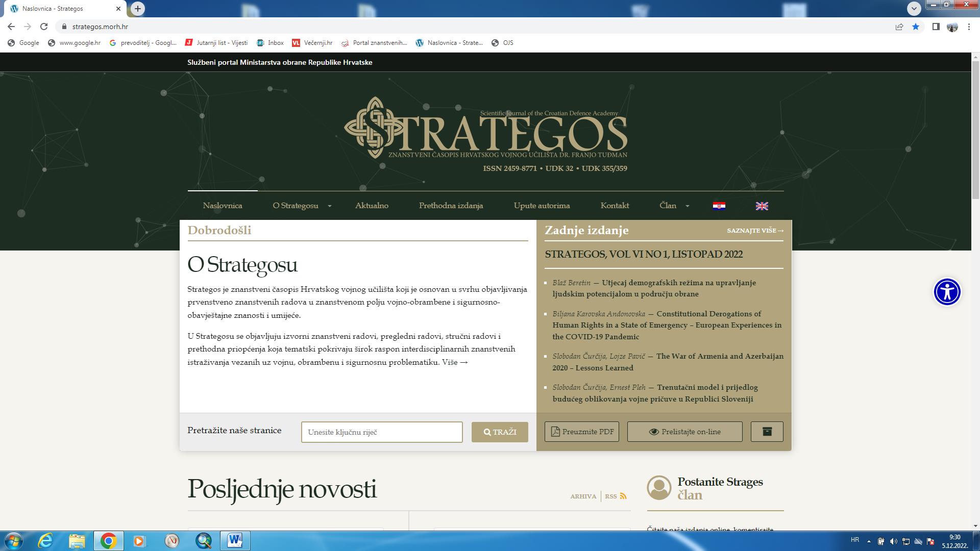Click Preuzmite PDF button
Screen dimensions: 980x551
click(x=582, y=432)
